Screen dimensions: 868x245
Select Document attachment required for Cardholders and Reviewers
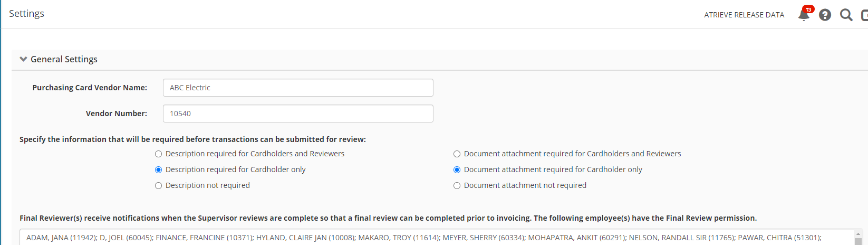(457, 154)
